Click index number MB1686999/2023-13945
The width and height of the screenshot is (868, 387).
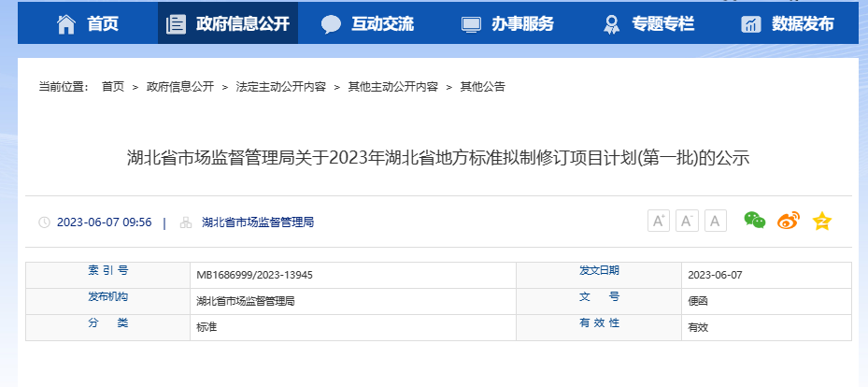pos(254,275)
